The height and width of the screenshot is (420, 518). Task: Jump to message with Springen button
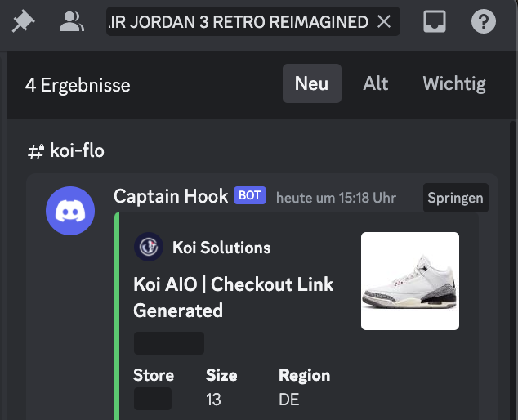456,198
